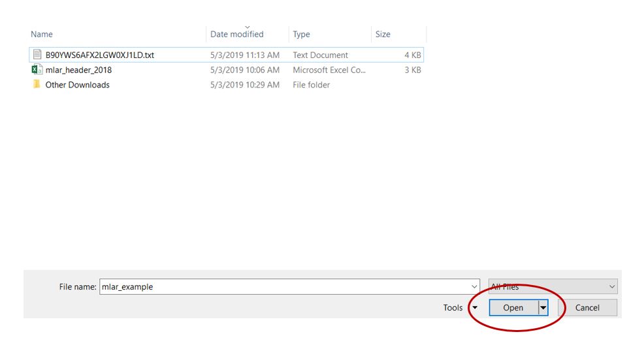Sort by the Name column header
The image size is (644, 347).
pyautogui.click(x=42, y=34)
